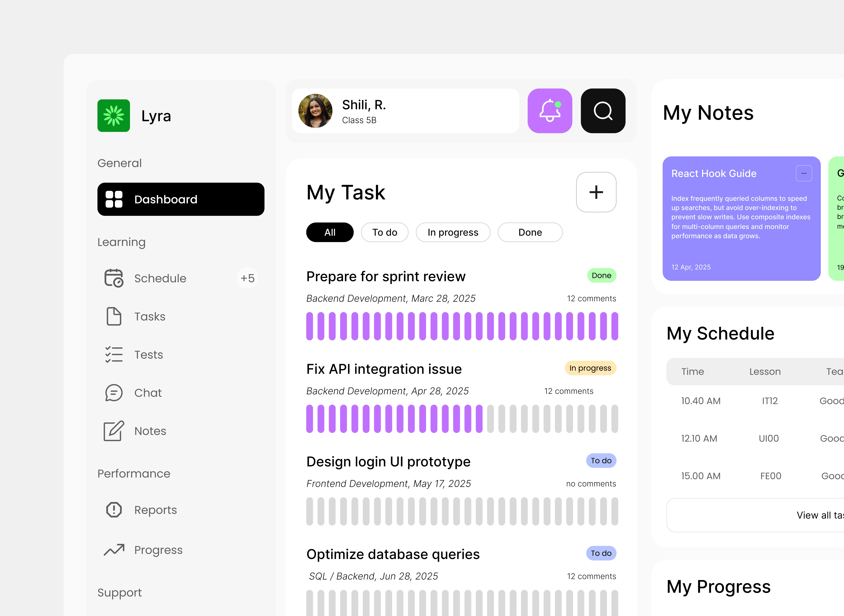Click the notification bell icon
This screenshot has width=844, height=616.
click(549, 111)
